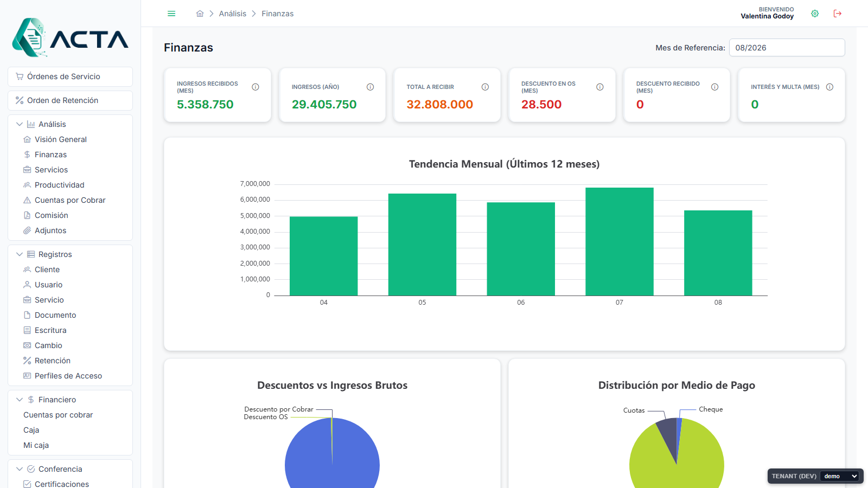Viewport: 868px width, 488px height.
Task: Collapse the Registros sidebar section
Action: [x=20, y=254]
